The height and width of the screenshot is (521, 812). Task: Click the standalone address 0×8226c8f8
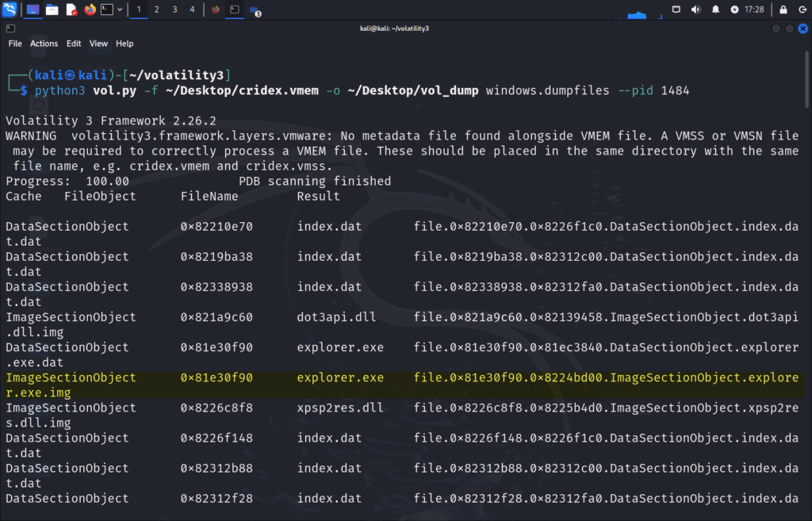[216, 408]
